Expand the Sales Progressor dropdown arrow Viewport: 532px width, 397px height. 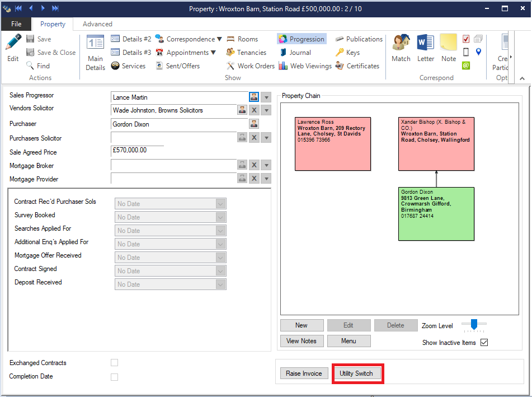[x=266, y=97]
